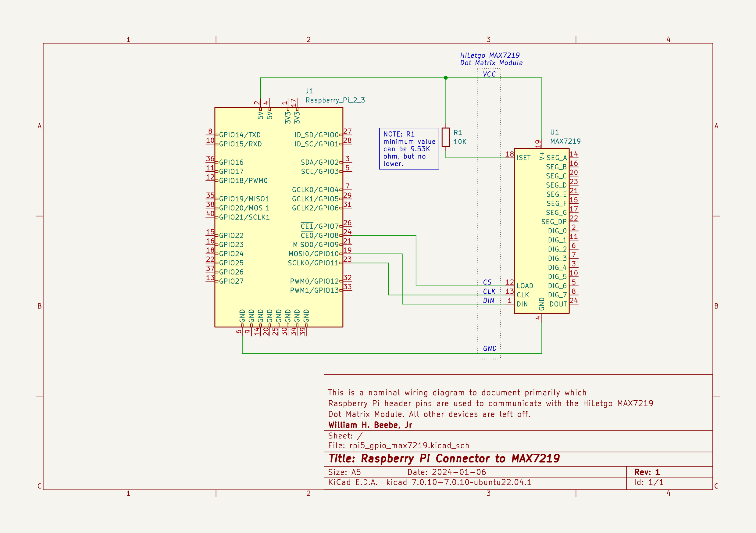Click the green VCC wire junction dot
Image resolution: width=756 pixels, height=533 pixels.
point(445,78)
